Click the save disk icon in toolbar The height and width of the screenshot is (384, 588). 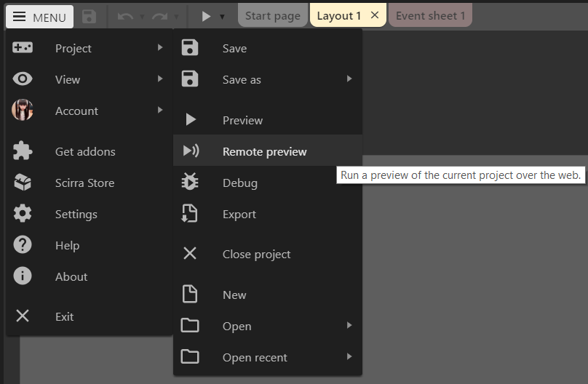point(89,17)
